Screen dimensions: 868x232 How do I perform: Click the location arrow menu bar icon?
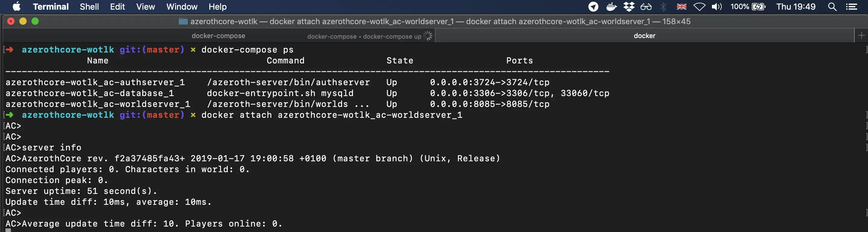pyautogui.click(x=593, y=7)
